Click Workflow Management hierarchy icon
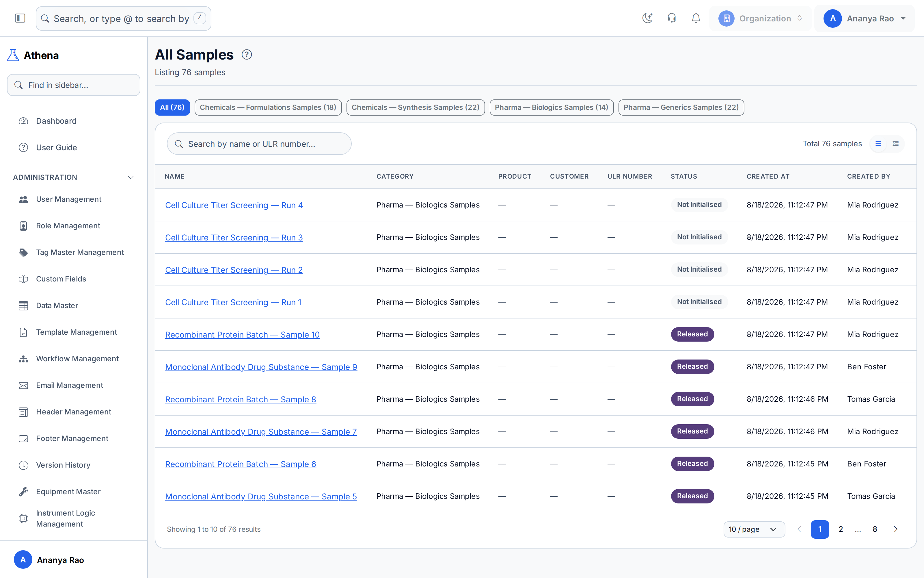Screen dimensions: 924x578 [23, 359]
